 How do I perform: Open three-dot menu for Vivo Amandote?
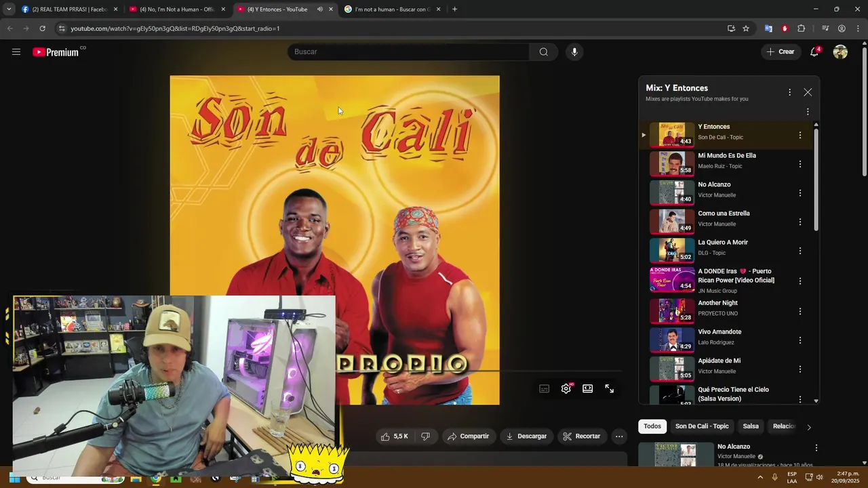point(800,340)
